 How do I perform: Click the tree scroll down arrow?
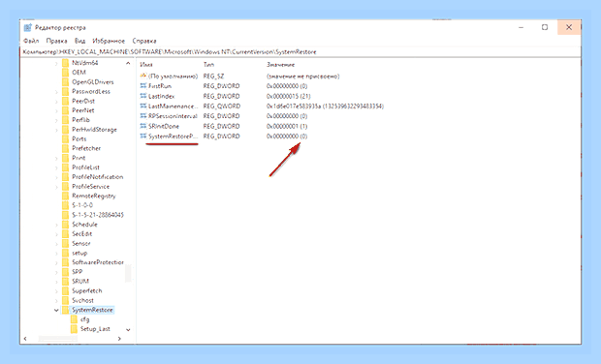(x=128, y=329)
